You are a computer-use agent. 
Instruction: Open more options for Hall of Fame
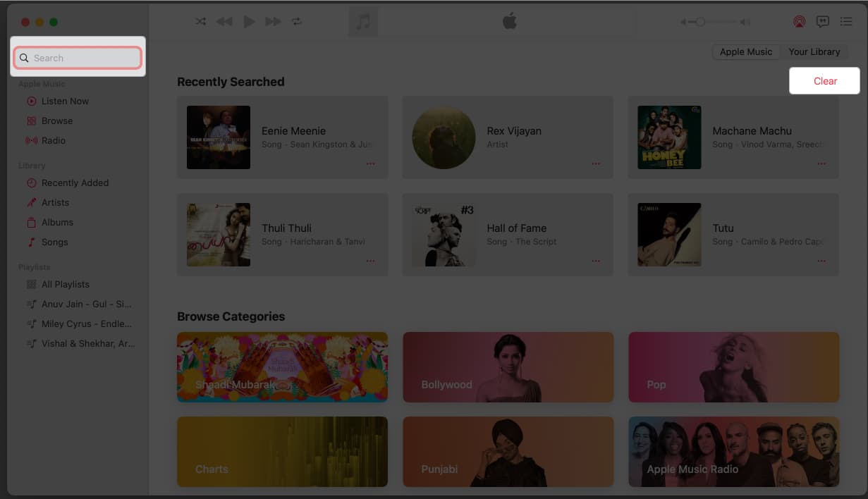pyautogui.click(x=596, y=261)
